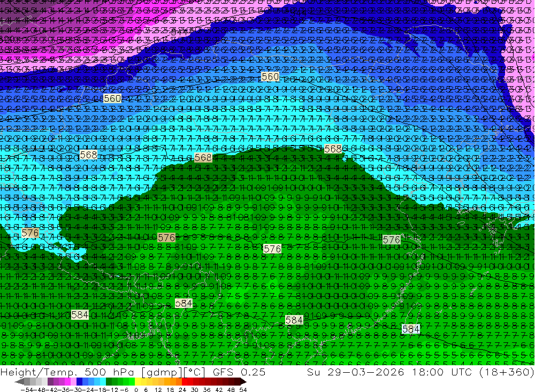Click the '-18' legend value
This screenshot has height=392, width=535.
coord(100,390)
